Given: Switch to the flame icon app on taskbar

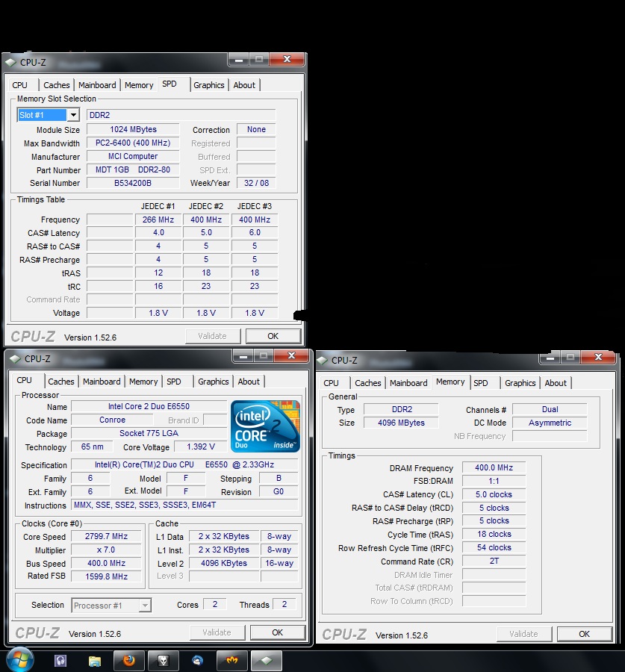Looking at the screenshot, I should point(232,661).
